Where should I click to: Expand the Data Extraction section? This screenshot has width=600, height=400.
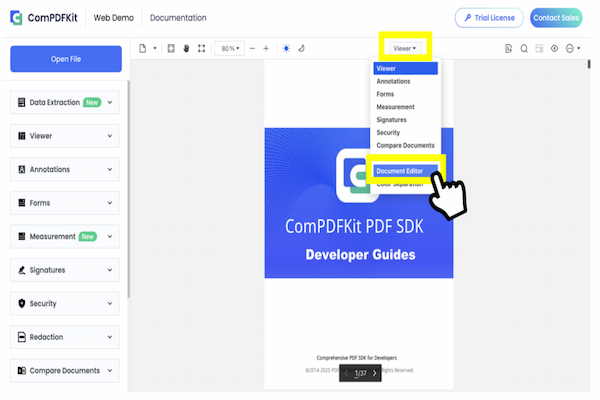coord(65,103)
